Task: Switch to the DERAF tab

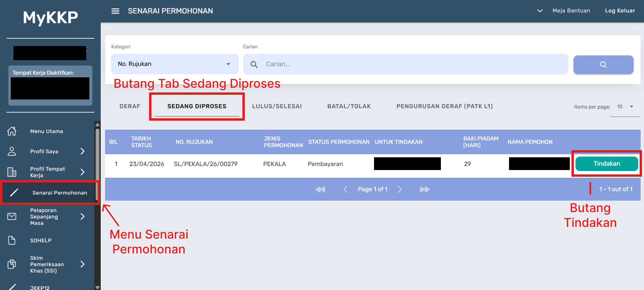Action: click(130, 106)
